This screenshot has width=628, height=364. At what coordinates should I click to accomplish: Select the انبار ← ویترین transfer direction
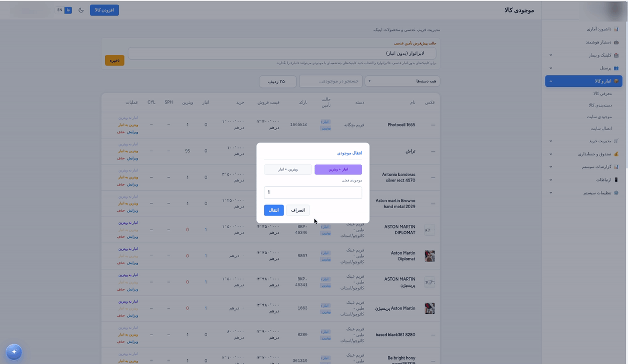tap(338, 169)
